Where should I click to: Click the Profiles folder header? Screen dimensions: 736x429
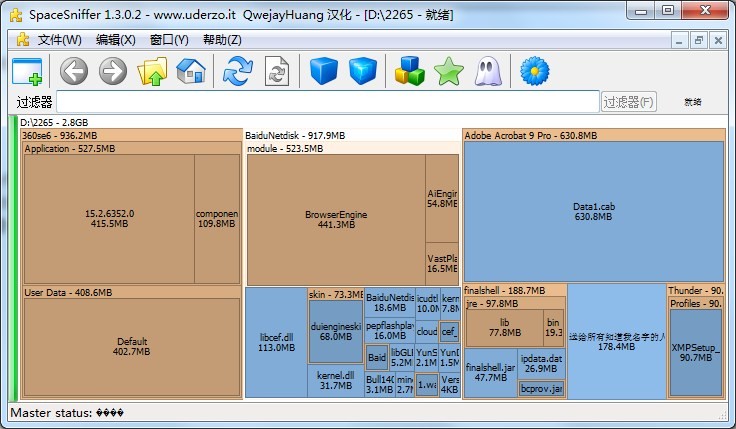(696, 304)
